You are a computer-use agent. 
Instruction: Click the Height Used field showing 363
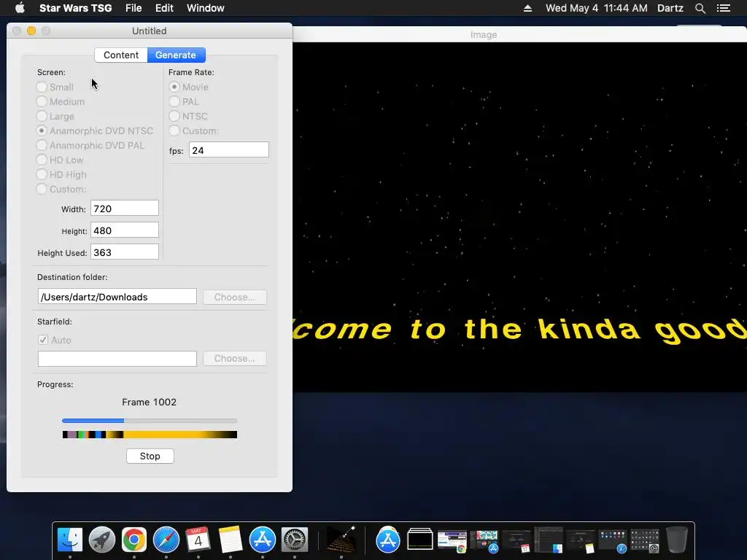[x=124, y=252]
